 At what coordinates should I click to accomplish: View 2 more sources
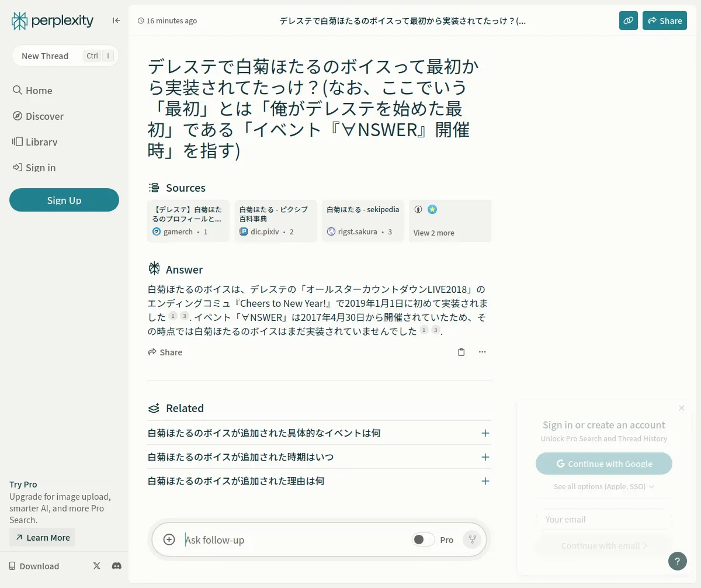[450, 221]
